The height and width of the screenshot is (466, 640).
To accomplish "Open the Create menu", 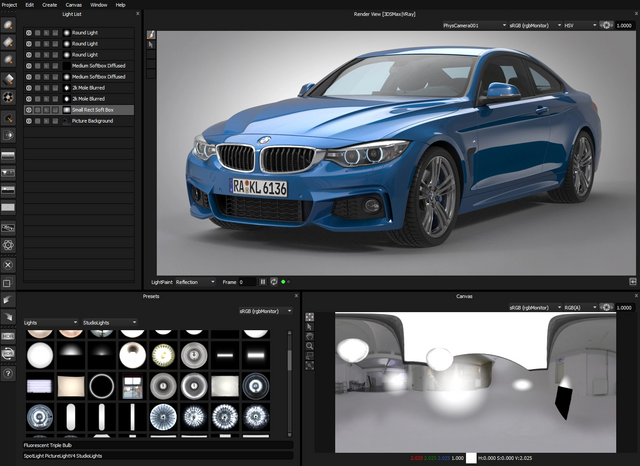I will coord(49,5).
